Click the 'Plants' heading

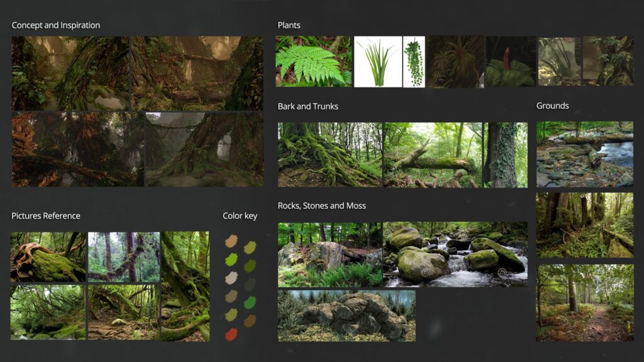pos(289,25)
